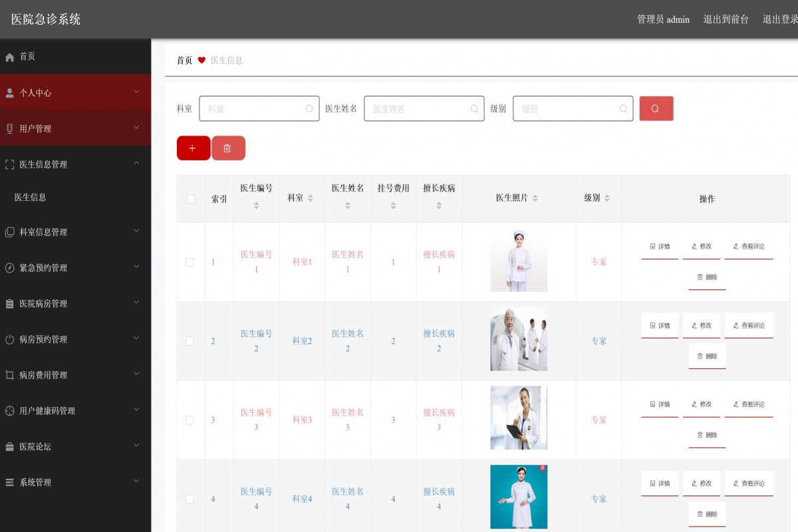Expand the 系统管理 sidebar menu
Viewport: 798px width, 532px height.
pyautogui.click(x=75, y=482)
